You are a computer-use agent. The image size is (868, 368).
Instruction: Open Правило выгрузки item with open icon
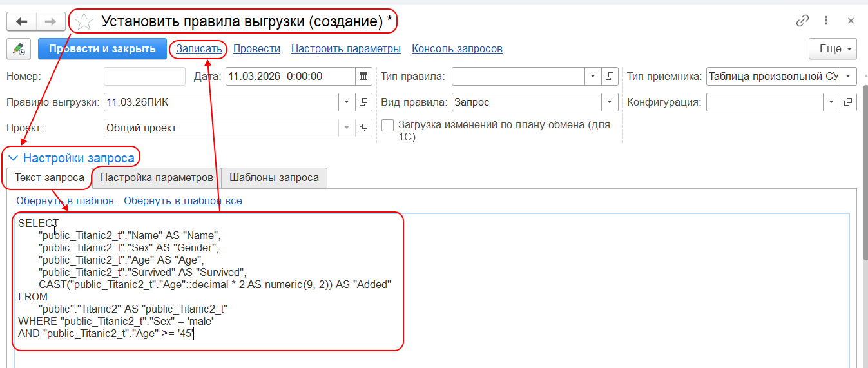point(363,102)
